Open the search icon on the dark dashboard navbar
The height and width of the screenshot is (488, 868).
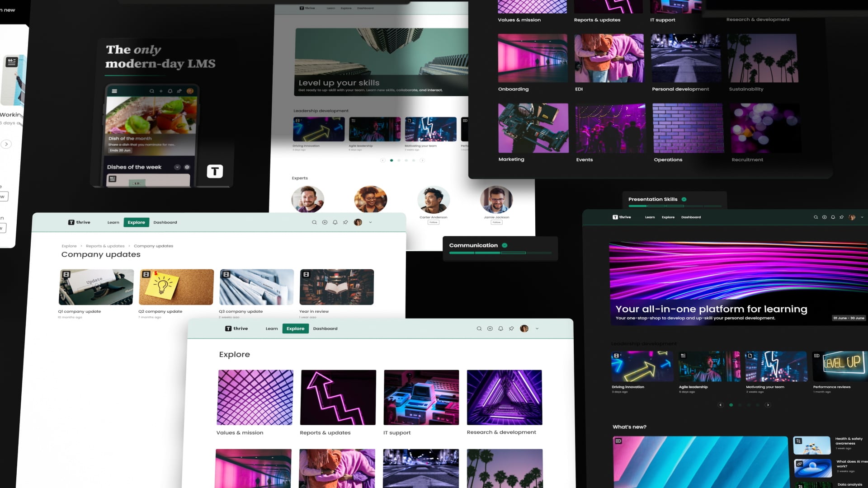816,217
